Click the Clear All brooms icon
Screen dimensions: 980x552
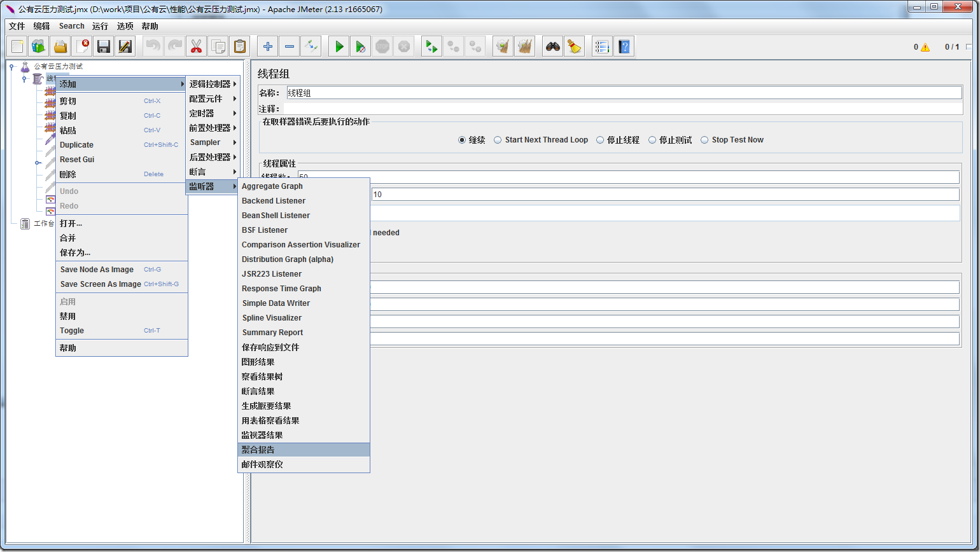tap(525, 46)
